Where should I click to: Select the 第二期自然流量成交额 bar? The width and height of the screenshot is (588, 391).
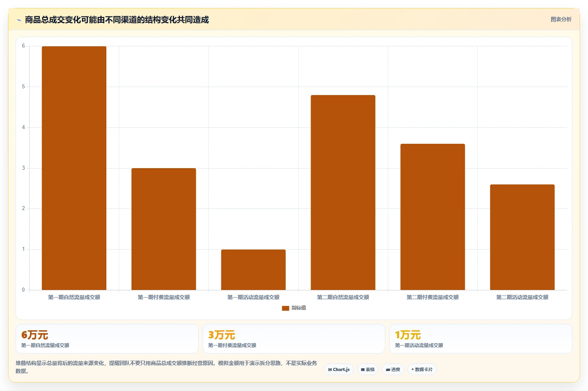click(x=343, y=193)
